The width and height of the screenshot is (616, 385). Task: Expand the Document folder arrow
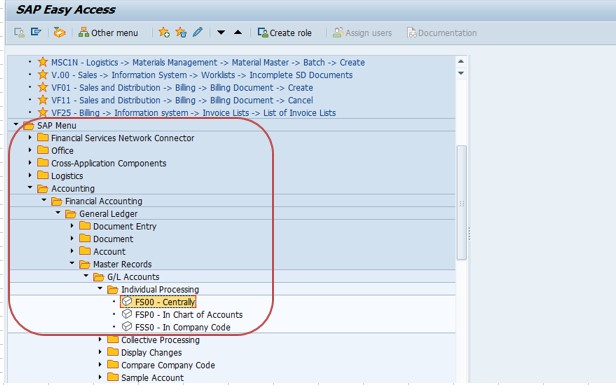[72, 238]
